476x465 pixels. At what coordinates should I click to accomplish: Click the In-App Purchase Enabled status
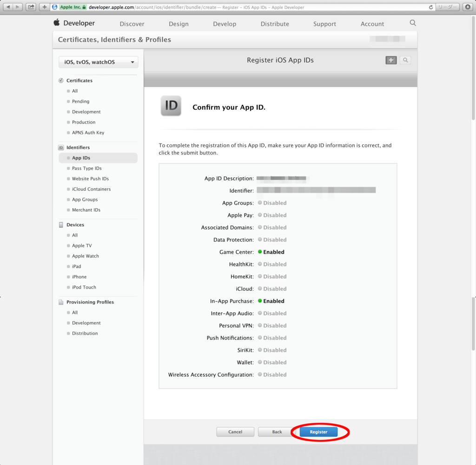tap(271, 301)
